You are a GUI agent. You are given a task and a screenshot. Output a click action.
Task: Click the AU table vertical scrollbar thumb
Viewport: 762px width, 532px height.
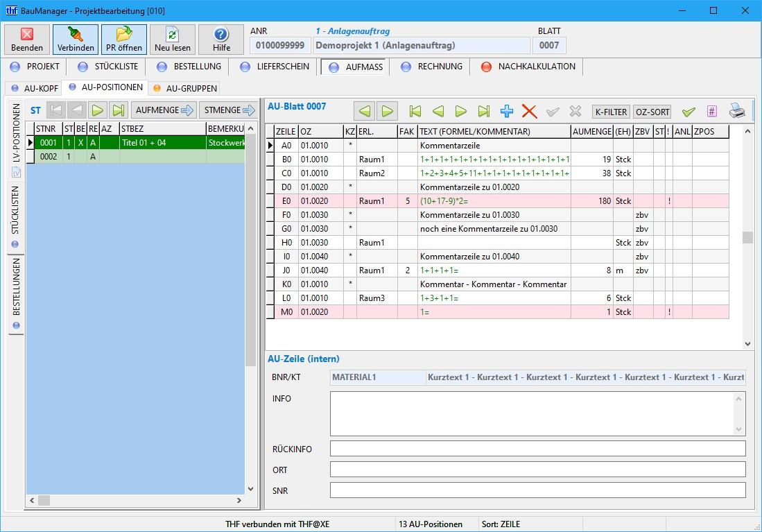pos(747,237)
